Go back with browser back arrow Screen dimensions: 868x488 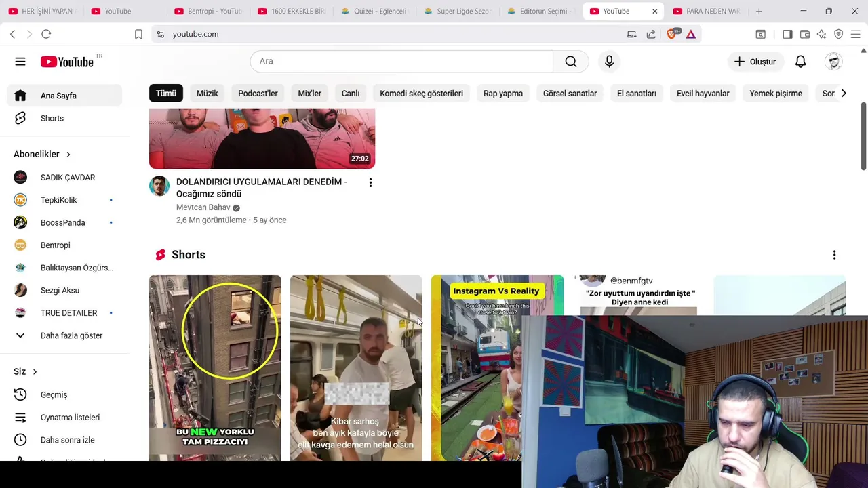coord(12,34)
